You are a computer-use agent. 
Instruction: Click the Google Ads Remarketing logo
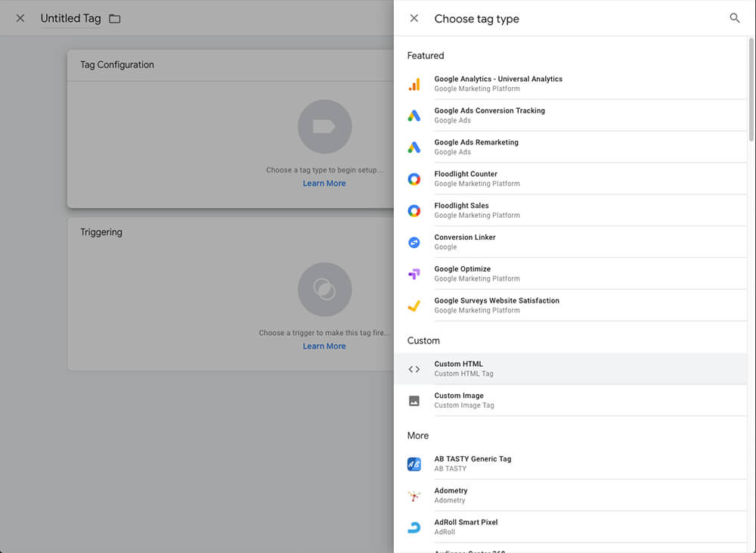click(414, 148)
